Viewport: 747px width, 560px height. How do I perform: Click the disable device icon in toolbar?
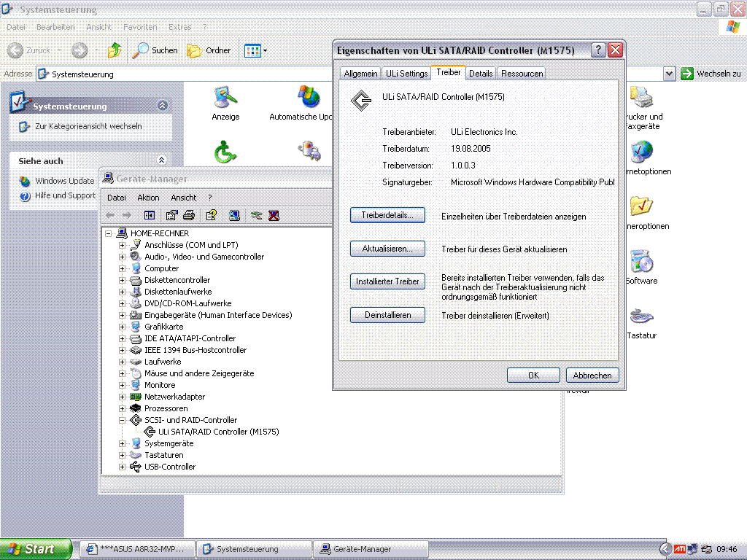[256, 216]
